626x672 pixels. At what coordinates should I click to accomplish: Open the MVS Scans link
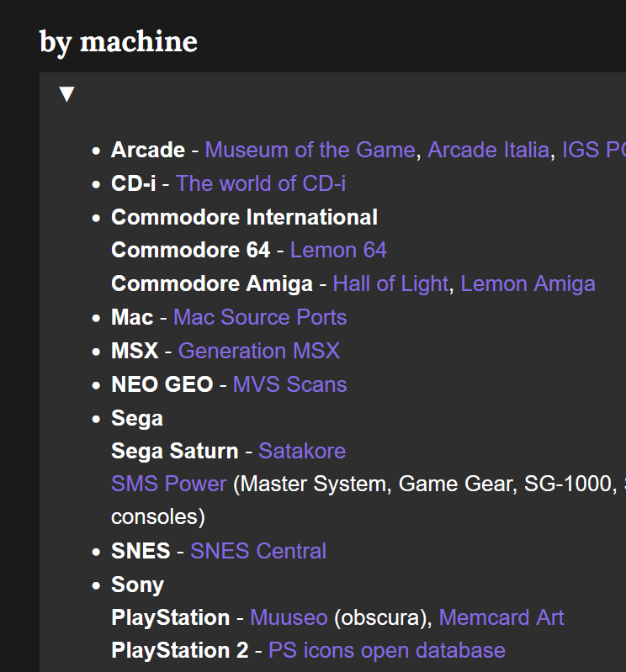click(289, 384)
